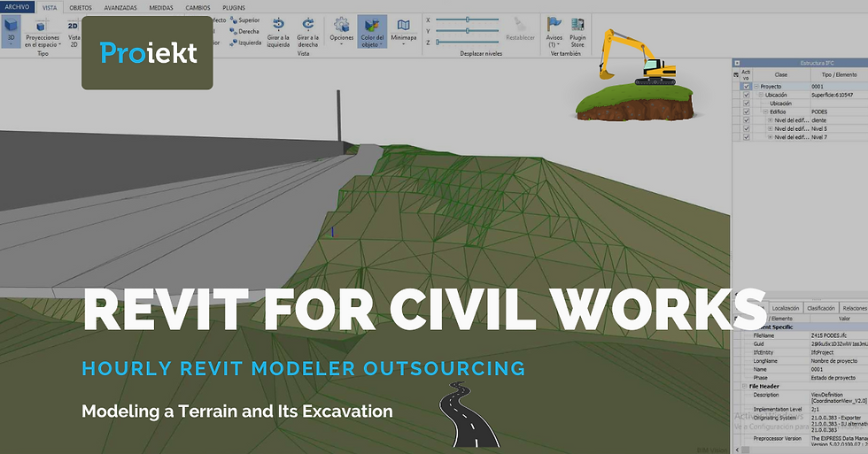This screenshot has width=868, height=454.
Task: Switch to the PLUGINS ribbon tab
Action: pyautogui.click(x=234, y=8)
